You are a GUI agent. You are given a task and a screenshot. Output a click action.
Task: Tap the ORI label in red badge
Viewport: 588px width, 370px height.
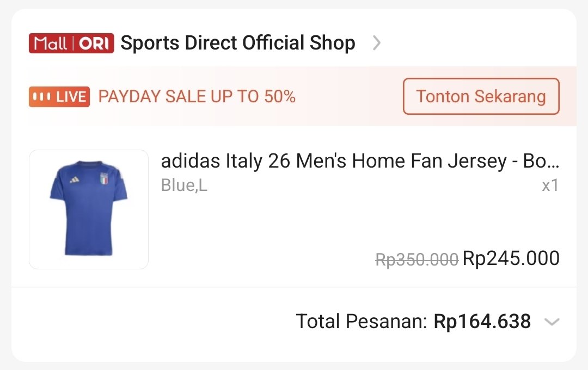[94, 44]
